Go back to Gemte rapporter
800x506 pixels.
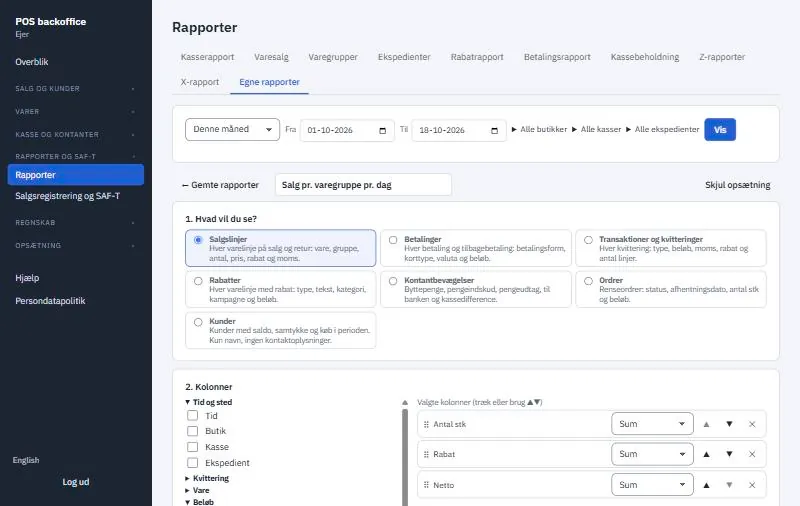tap(220, 185)
